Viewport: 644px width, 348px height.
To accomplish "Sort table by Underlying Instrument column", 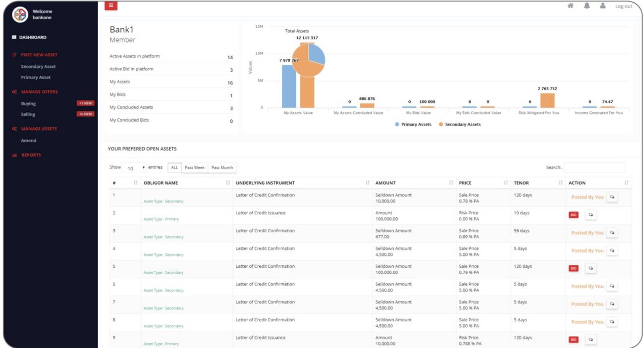I will click(x=303, y=183).
